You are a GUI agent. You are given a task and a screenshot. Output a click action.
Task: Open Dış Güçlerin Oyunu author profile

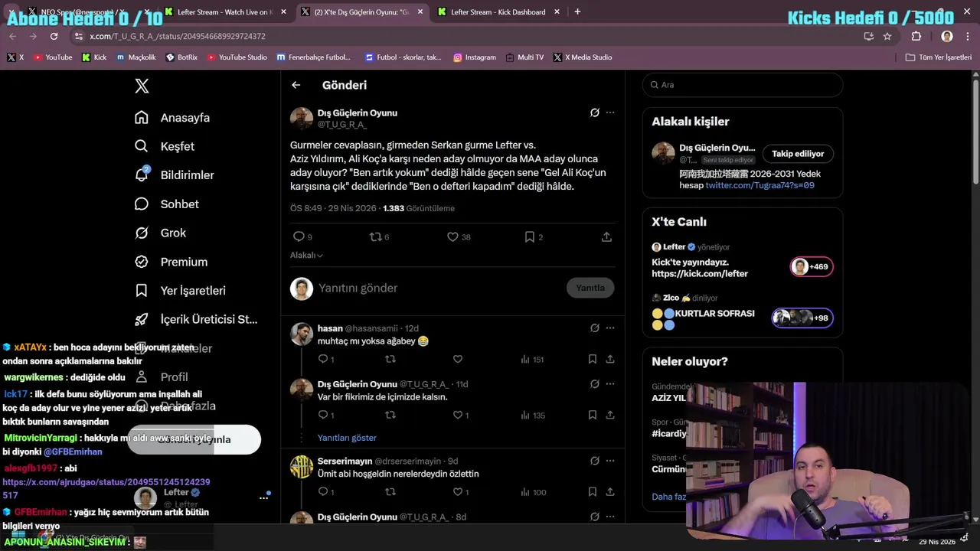(x=357, y=113)
